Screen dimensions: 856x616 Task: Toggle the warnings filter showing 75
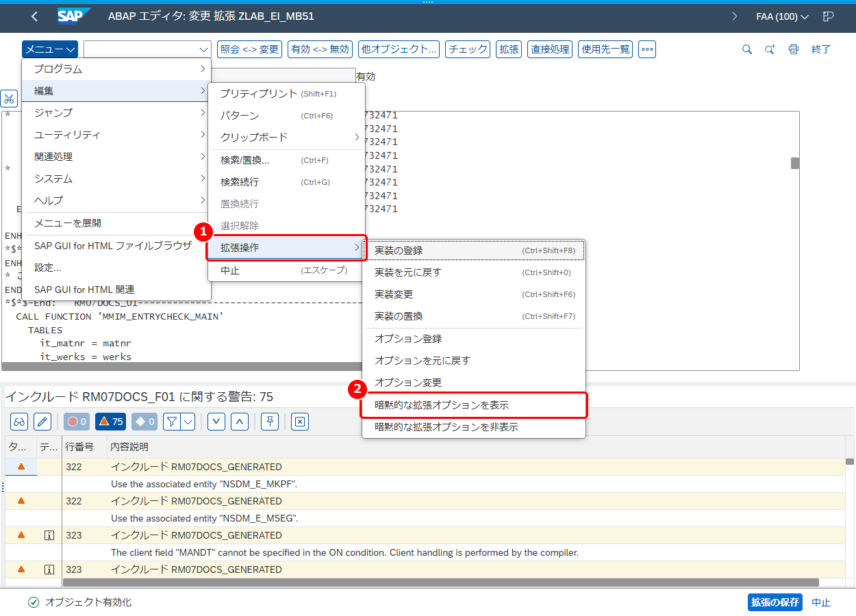[110, 422]
